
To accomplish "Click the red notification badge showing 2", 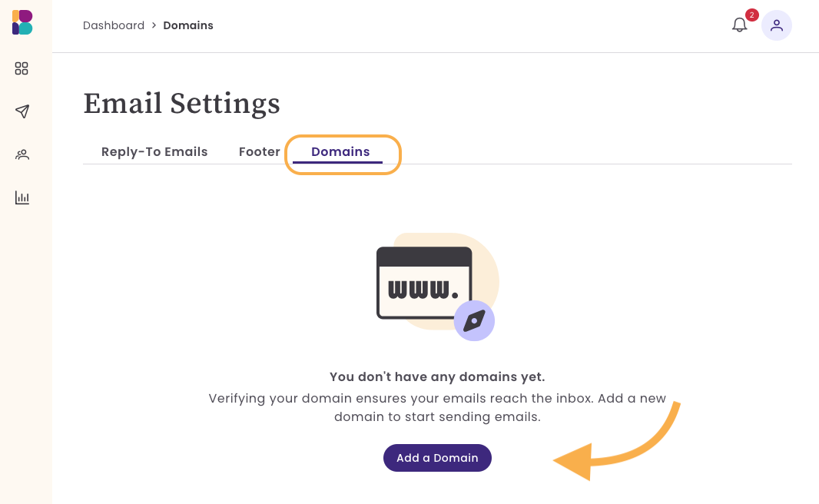I will (751, 15).
